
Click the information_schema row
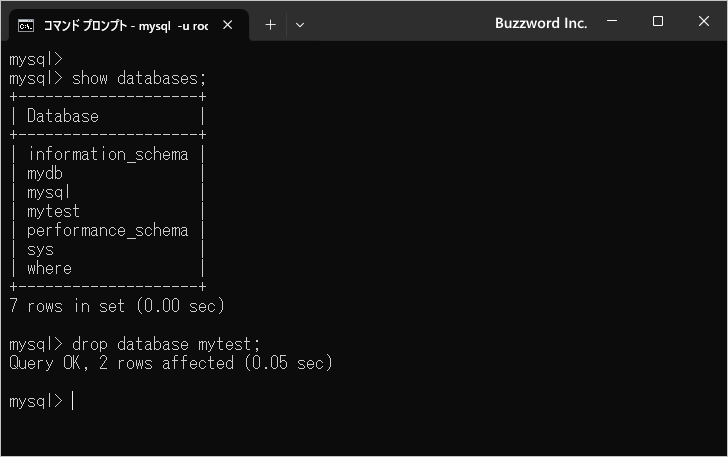point(108,154)
